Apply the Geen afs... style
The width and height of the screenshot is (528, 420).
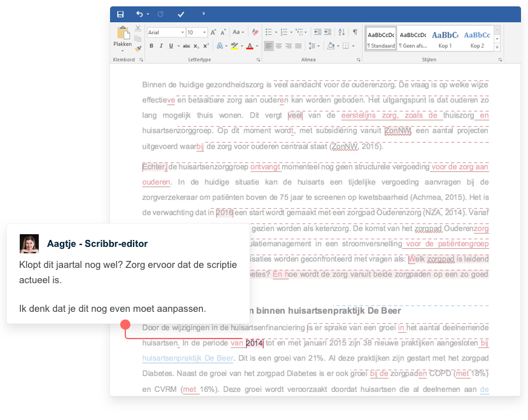coord(413,39)
